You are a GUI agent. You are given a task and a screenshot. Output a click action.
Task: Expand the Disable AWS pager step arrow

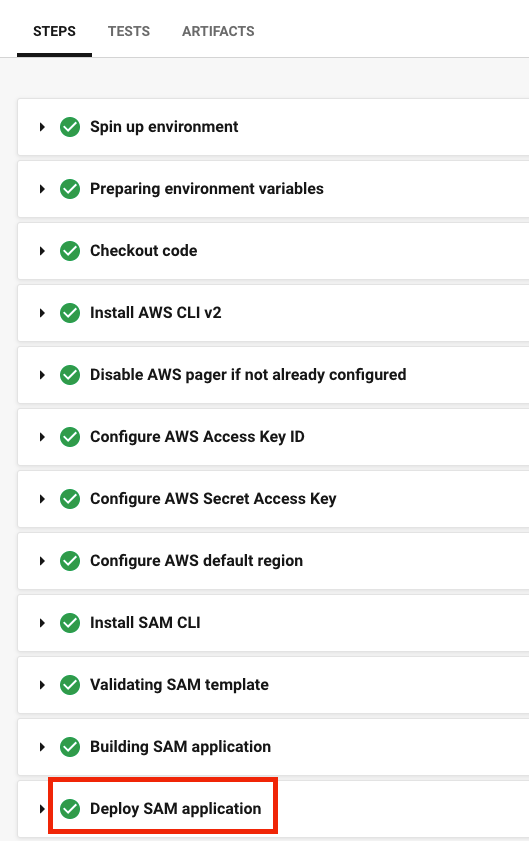click(42, 375)
